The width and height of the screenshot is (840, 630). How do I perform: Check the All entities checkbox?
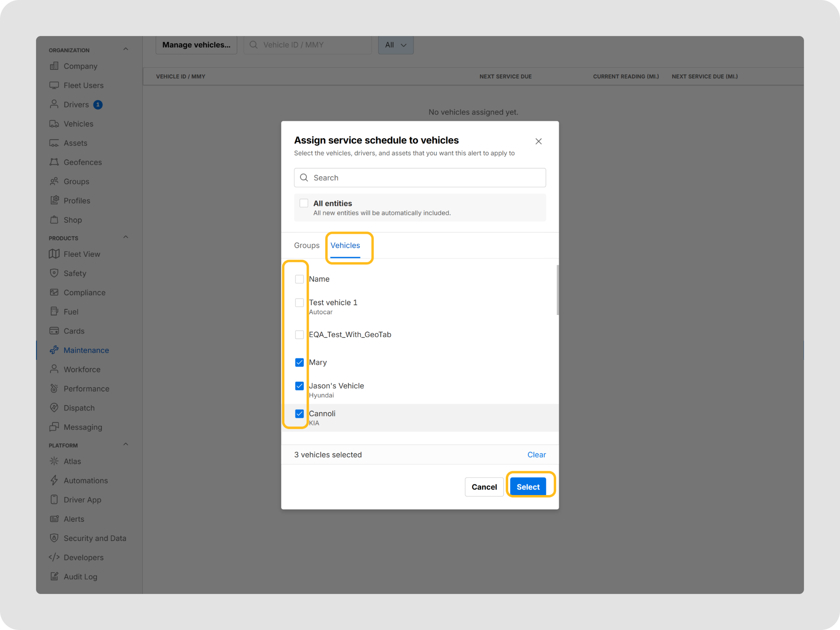click(304, 203)
